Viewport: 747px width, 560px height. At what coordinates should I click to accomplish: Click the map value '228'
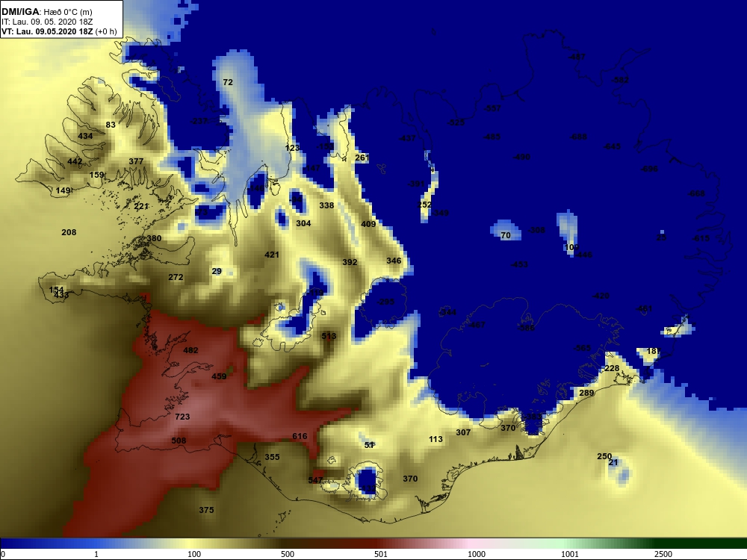(612, 368)
